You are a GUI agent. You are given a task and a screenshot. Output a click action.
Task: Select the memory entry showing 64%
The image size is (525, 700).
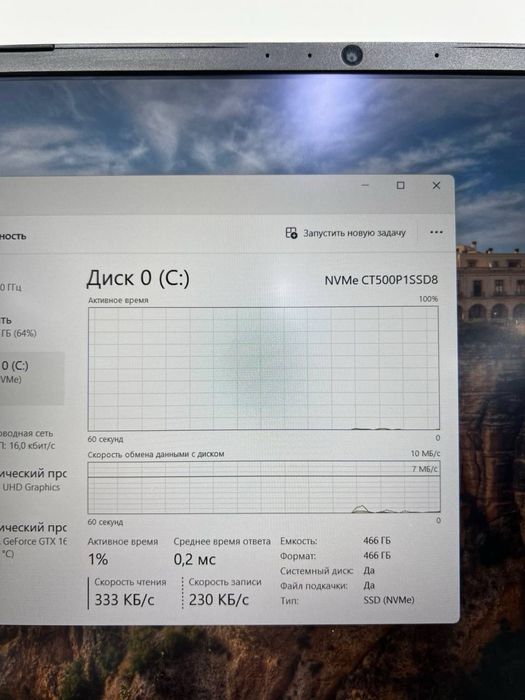tap(20, 327)
